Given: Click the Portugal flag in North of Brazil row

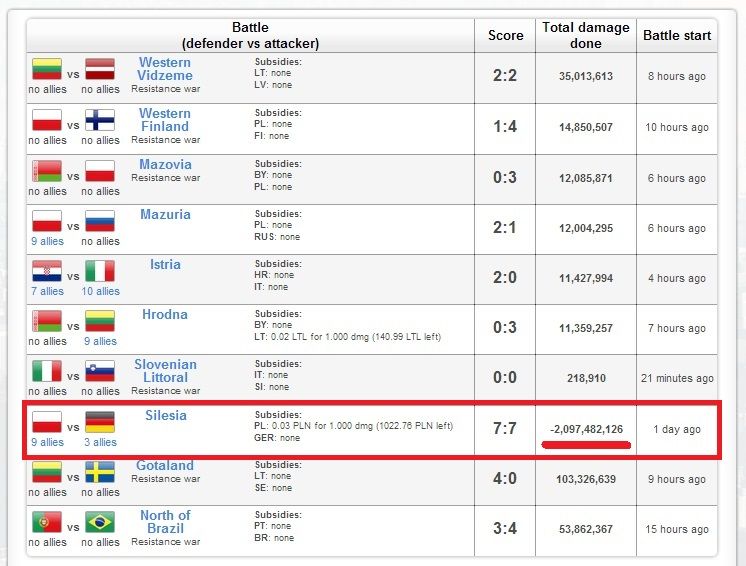Looking at the screenshot, I should pyautogui.click(x=46, y=522).
